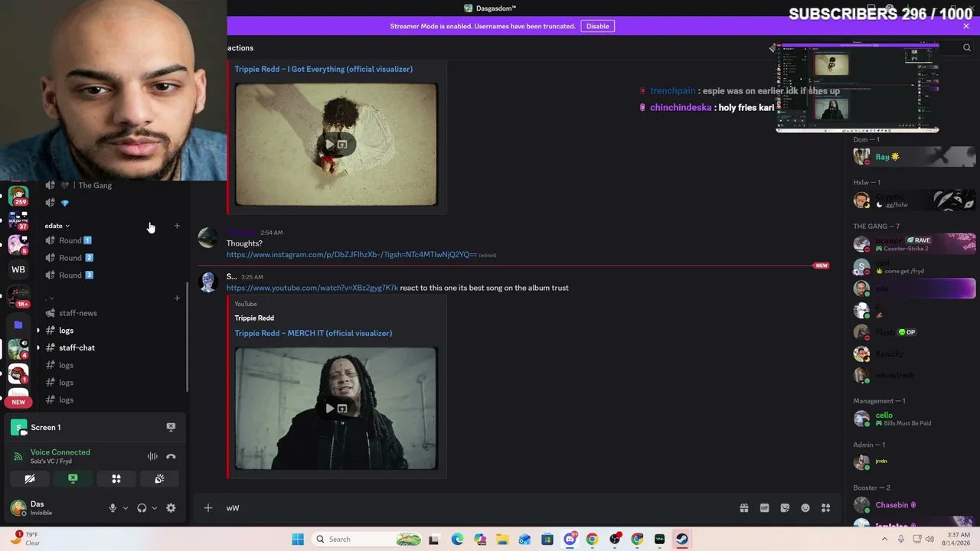Open the WB server icon
The width and height of the screenshot is (980, 551).
18,269
